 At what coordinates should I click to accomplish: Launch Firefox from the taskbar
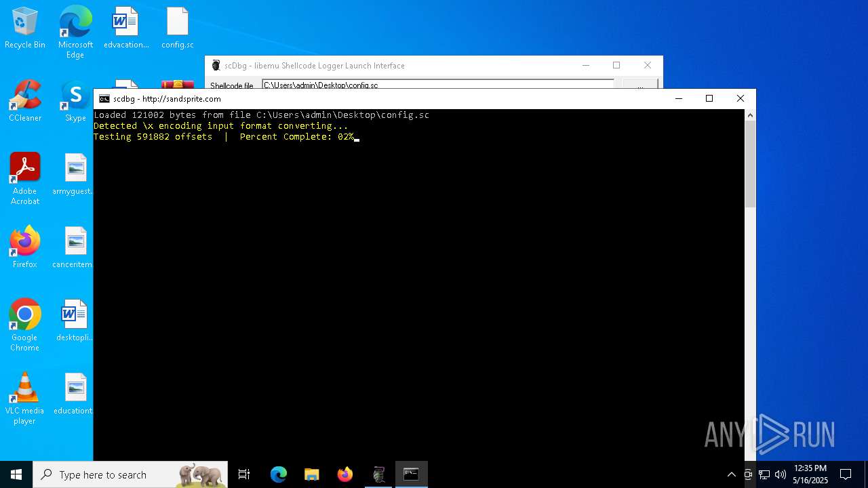345,474
